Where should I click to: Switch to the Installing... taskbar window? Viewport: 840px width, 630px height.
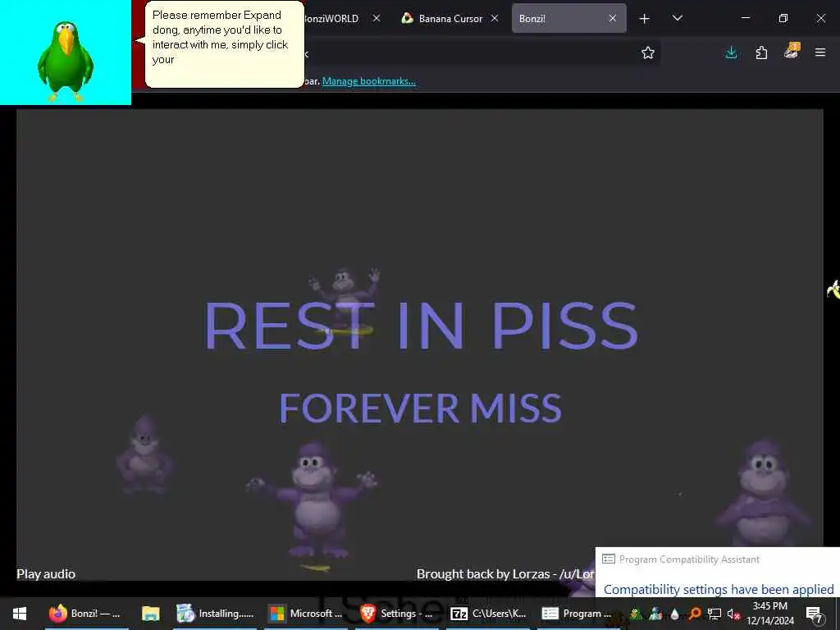(216, 614)
